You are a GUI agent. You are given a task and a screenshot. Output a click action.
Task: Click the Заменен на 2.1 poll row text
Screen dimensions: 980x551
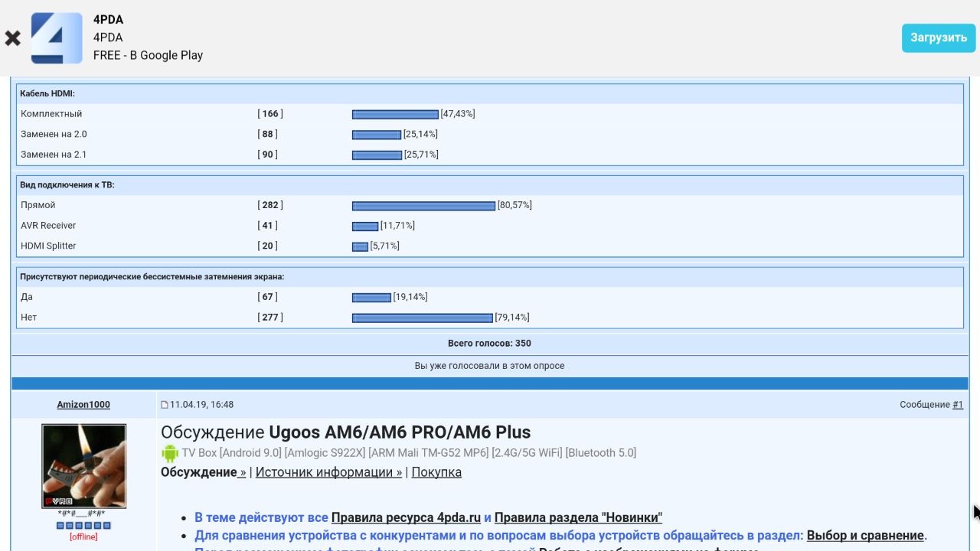coord(54,155)
